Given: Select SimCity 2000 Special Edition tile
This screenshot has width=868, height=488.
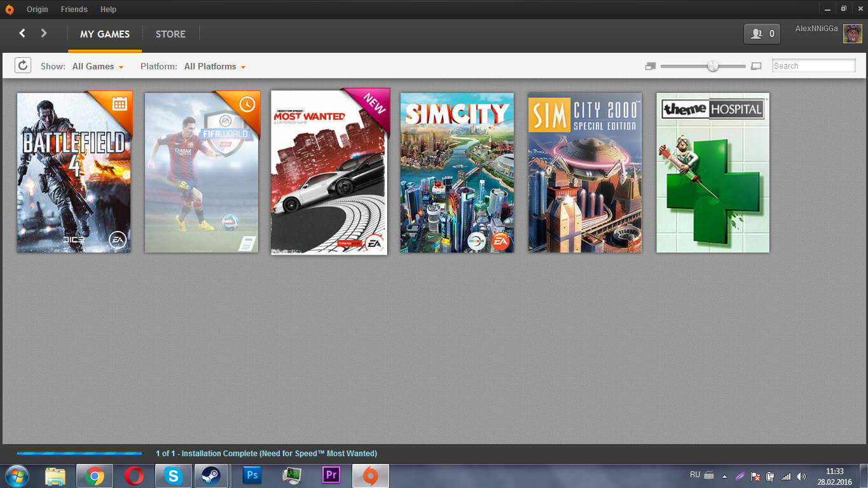Looking at the screenshot, I should pyautogui.click(x=585, y=173).
